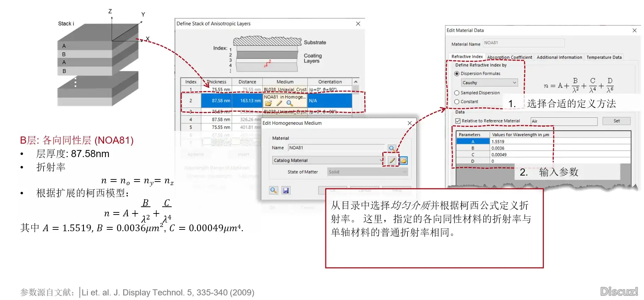Image resolution: width=644 pixels, height=300 pixels.
Task: Click the Distance column header
Action: click(247, 82)
